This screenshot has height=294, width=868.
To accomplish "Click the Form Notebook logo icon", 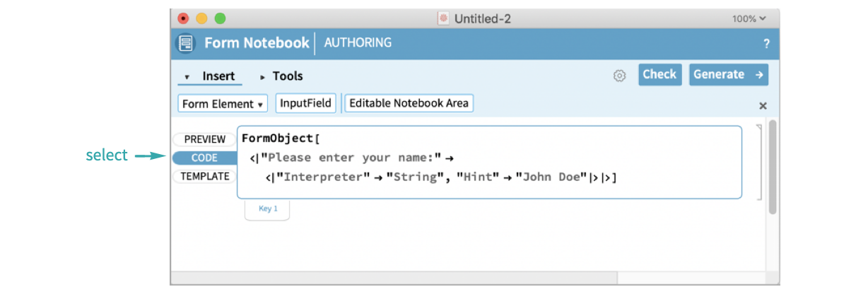I will [184, 43].
